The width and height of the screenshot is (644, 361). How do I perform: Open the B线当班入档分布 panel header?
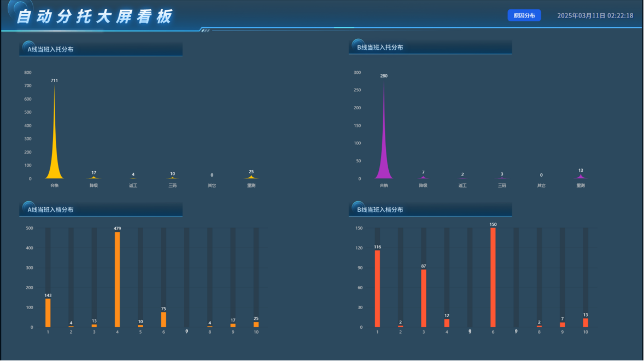[x=430, y=209]
